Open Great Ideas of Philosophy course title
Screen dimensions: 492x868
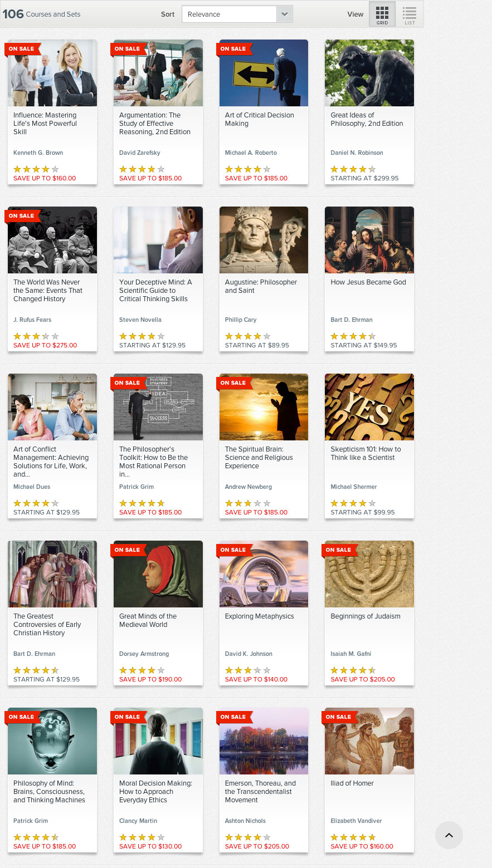(367, 119)
